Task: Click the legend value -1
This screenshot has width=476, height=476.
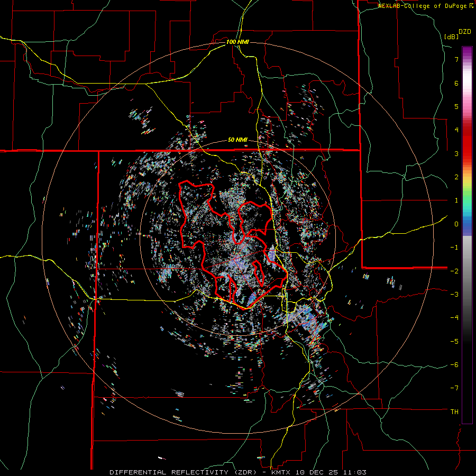Action: [x=454, y=248]
